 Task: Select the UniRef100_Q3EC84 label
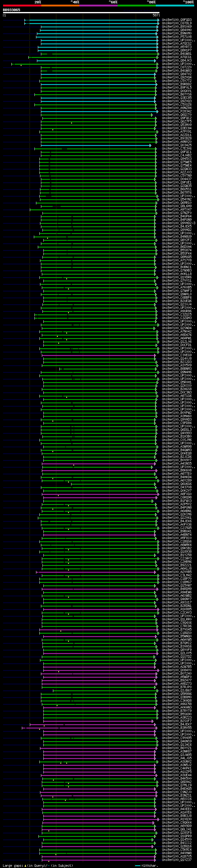(x=177, y=128)
